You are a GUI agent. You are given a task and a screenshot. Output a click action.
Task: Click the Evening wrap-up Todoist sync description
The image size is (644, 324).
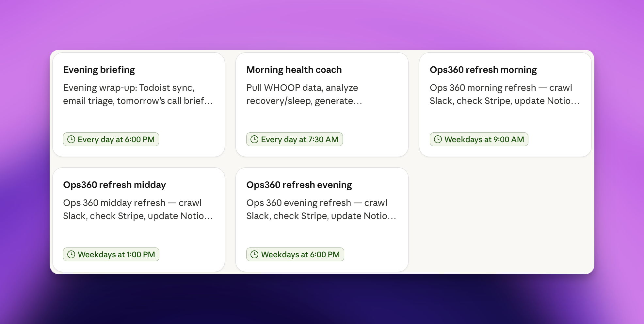(x=138, y=94)
